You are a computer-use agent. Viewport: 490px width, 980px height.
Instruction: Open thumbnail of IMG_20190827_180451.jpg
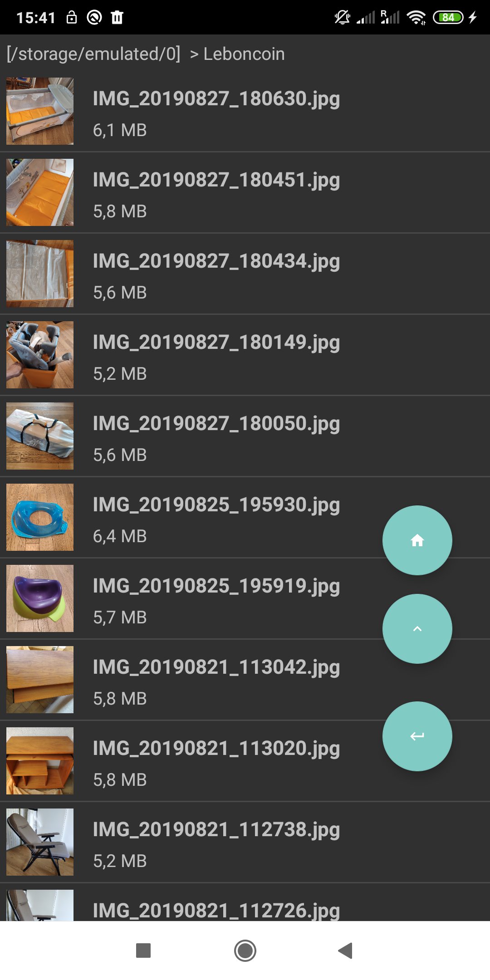tap(40, 192)
